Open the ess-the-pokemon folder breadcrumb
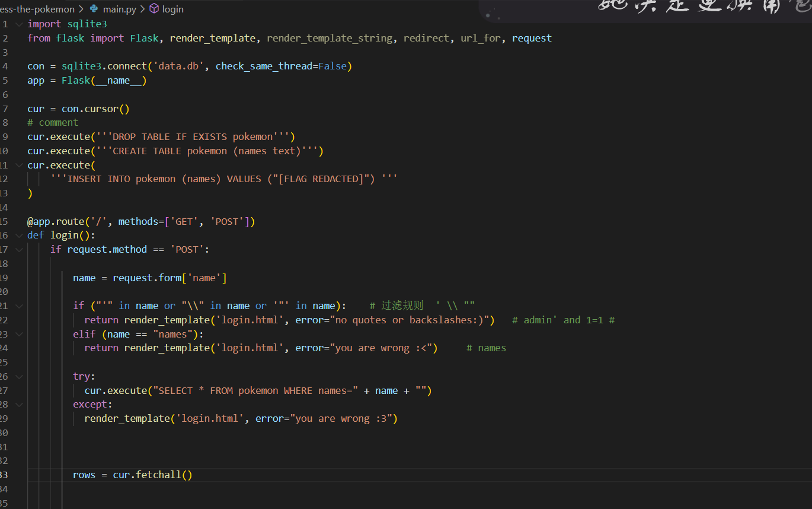The height and width of the screenshot is (509, 812). click(x=37, y=9)
